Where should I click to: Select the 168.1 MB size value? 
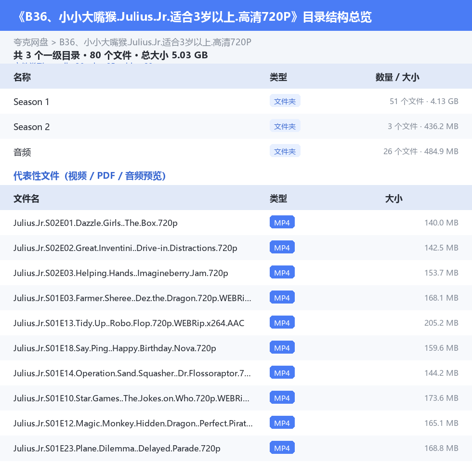tap(441, 298)
